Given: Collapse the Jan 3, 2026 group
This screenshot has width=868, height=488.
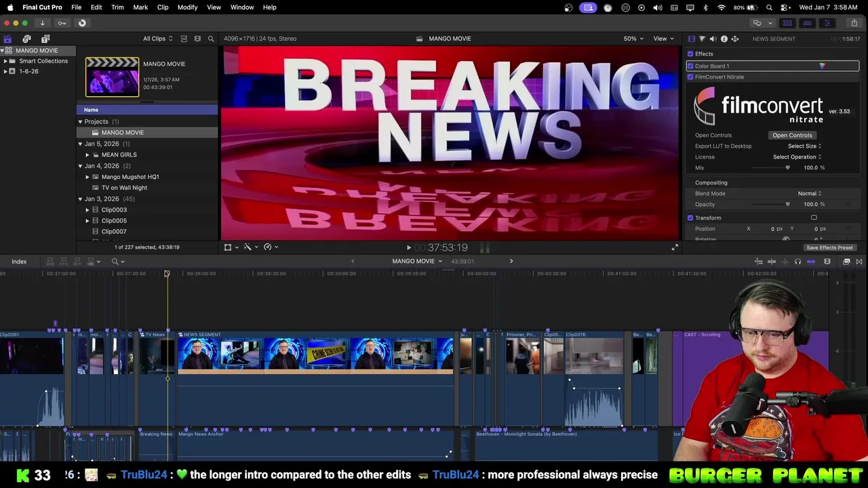Looking at the screenshot, I should point(80,199).
